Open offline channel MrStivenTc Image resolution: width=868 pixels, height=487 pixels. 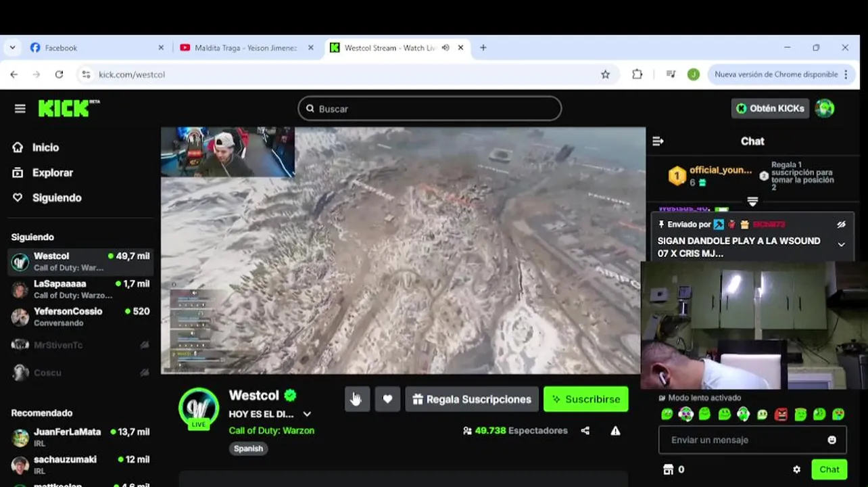pos(80,345)
